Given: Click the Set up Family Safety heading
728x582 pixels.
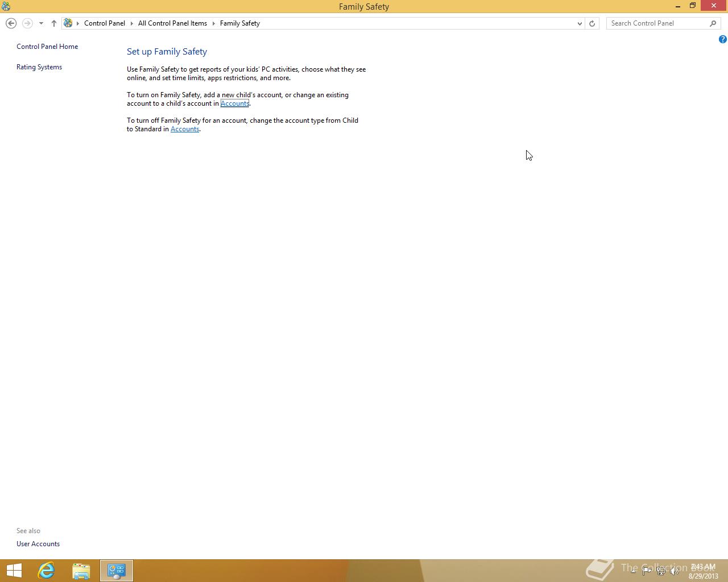Looking at the screenshot, I should click(167, 51).
